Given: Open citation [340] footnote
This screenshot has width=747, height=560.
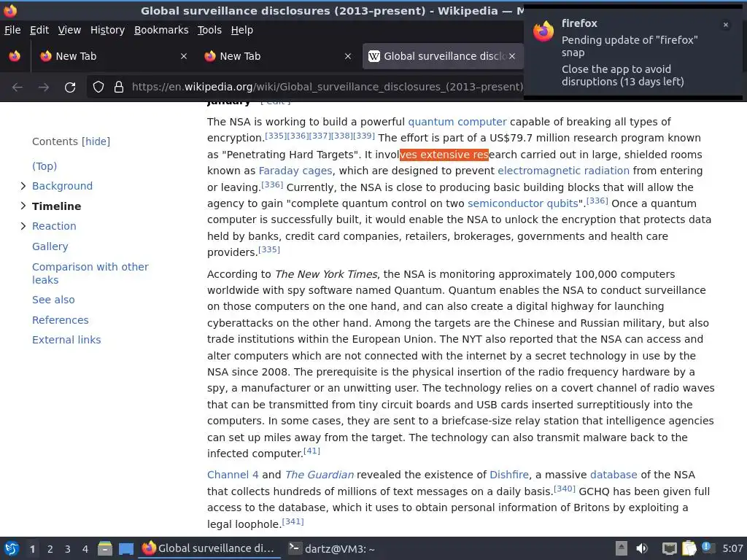Looking at the screenshot, I should click(x=565, y=489).
